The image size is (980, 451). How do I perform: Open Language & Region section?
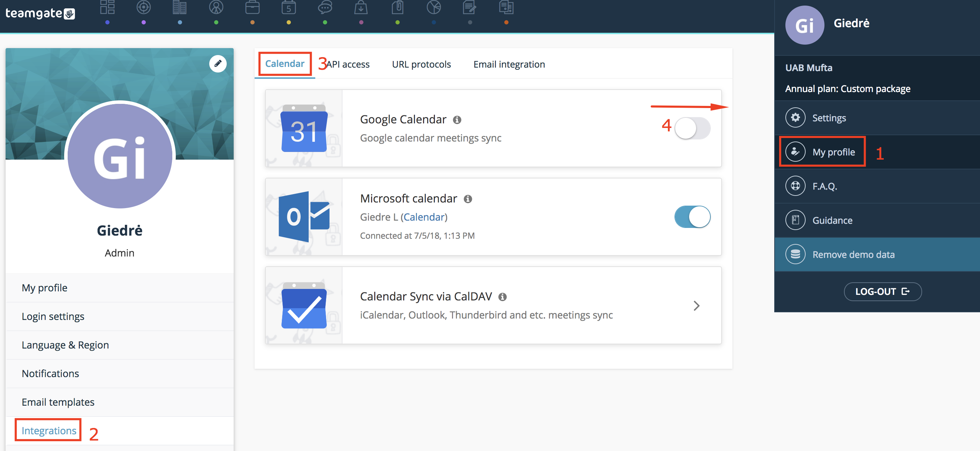tap(120, 345)
